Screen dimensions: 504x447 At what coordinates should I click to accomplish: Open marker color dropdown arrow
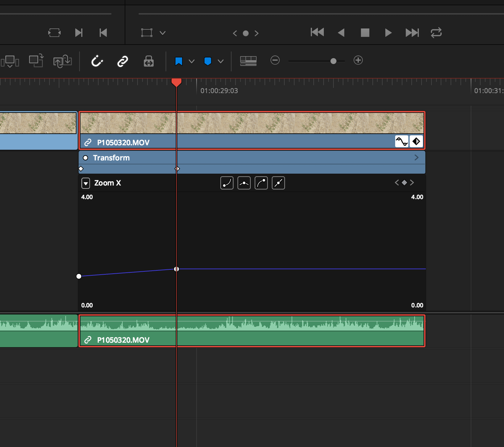[221, 61]
